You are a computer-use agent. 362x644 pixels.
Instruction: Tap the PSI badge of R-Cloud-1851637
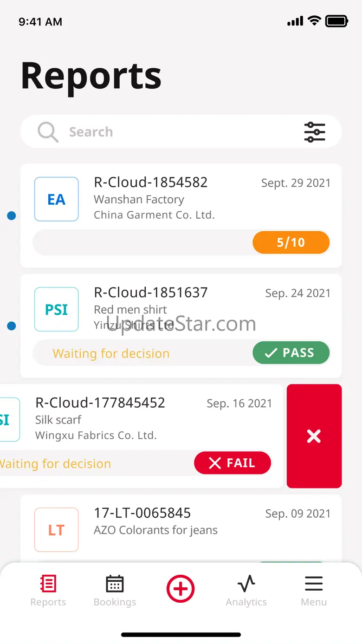tap(57, 309)
